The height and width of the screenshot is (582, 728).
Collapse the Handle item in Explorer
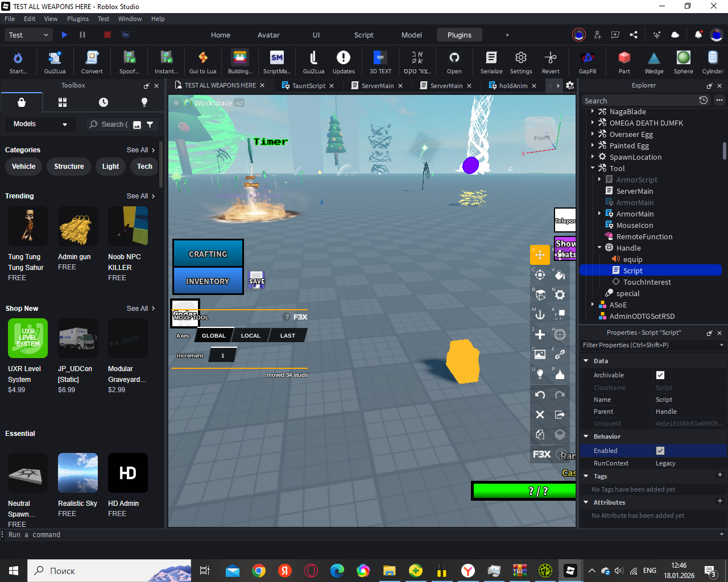(599, 248)
